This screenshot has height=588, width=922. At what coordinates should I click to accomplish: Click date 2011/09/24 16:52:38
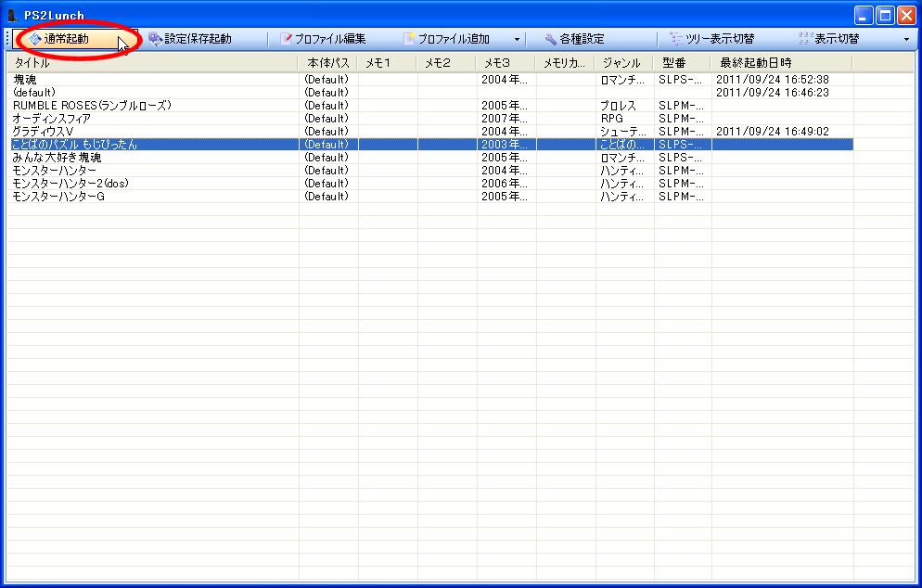pos(772,80)
